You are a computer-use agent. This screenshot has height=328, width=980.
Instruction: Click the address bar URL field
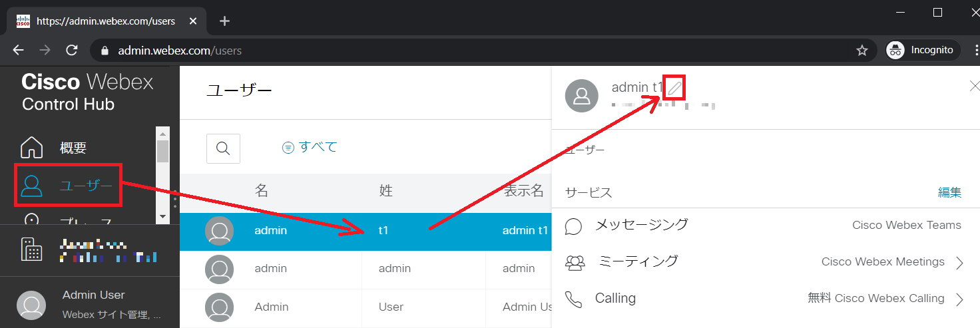[466, 50]
